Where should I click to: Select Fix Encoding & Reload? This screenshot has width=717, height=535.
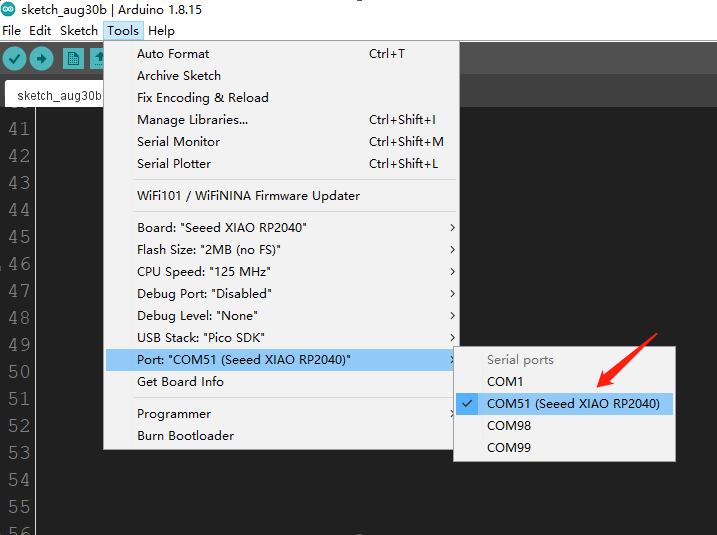point(281,97)
